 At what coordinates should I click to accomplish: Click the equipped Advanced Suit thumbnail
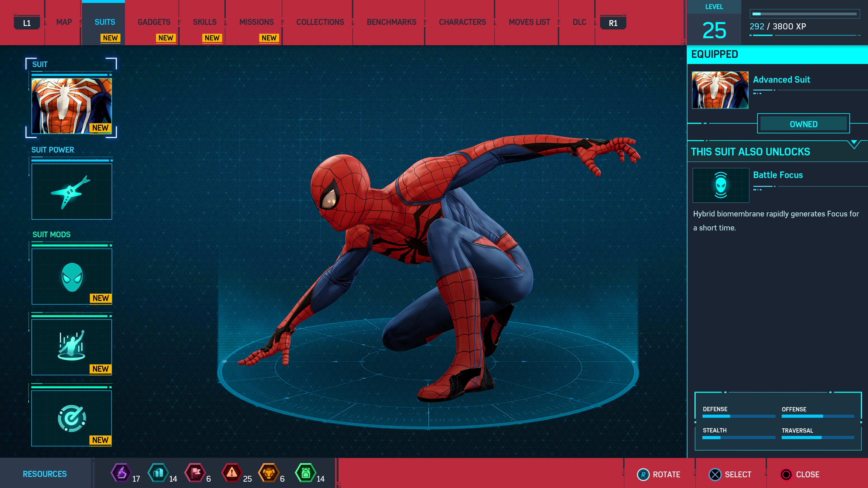click(x=720, y=90)
